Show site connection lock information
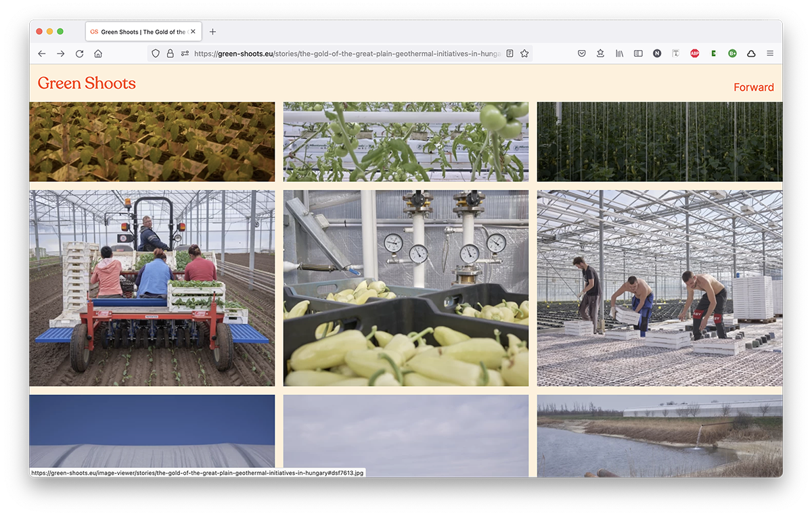The width and height of the screenshot is (812, 516). point(170,53)
